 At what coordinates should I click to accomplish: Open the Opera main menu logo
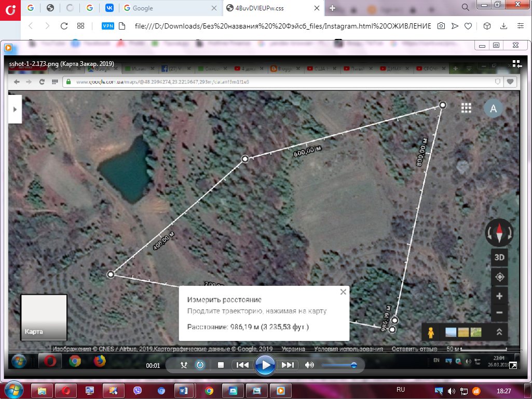[10, 10]
